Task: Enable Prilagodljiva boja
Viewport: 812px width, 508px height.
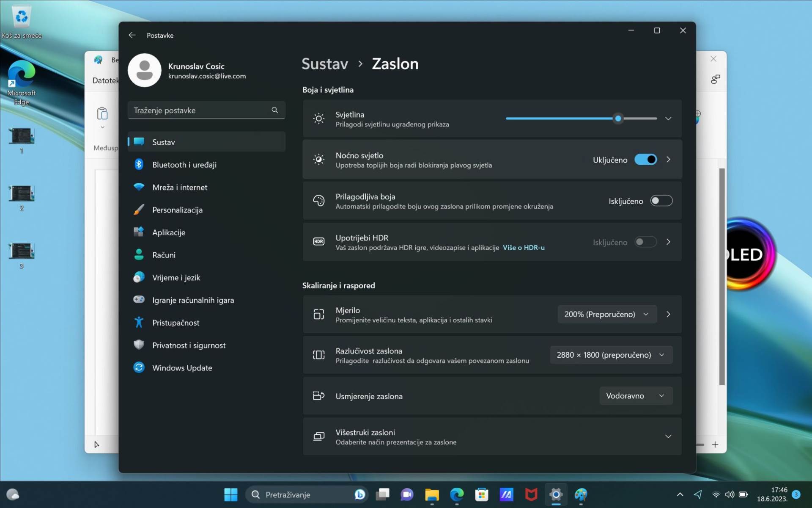Action: coord(661,201)
